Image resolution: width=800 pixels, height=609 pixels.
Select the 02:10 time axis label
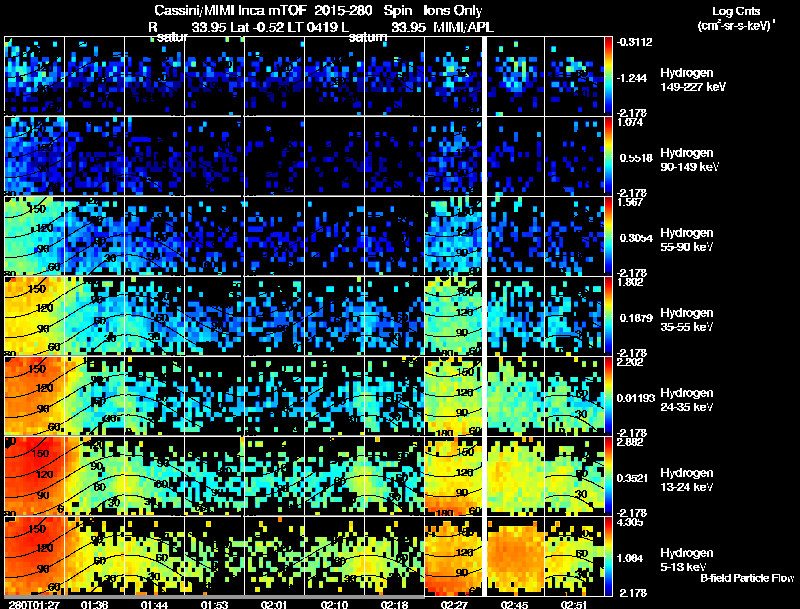(334, 604)
